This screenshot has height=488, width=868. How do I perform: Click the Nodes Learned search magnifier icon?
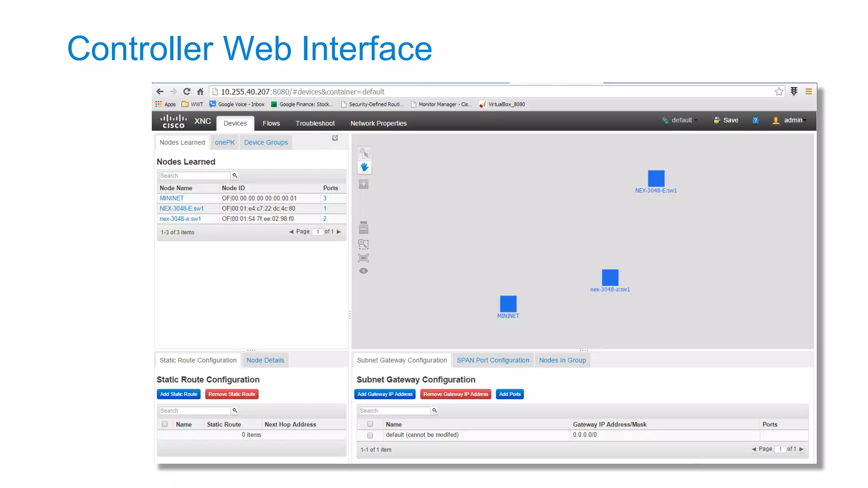pos(235,175)
